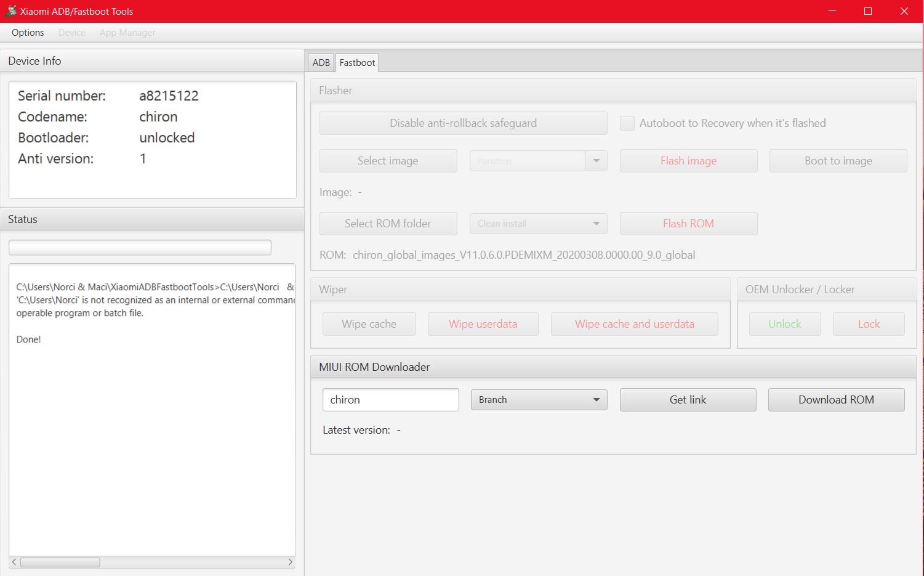Click the Clean install dropdown arrow
This screenshot has width=924, height=576.
point(596,224)
